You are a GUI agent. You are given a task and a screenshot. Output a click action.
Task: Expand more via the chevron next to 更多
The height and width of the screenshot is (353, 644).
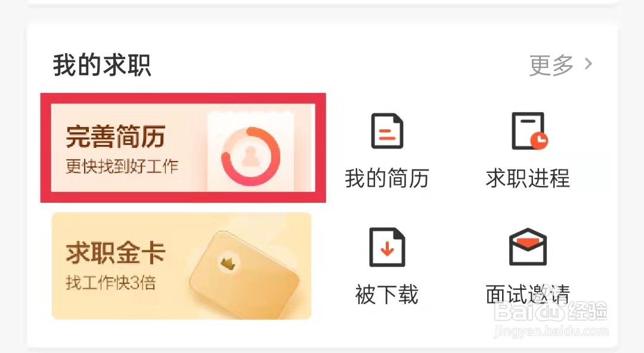pos(589,64)
